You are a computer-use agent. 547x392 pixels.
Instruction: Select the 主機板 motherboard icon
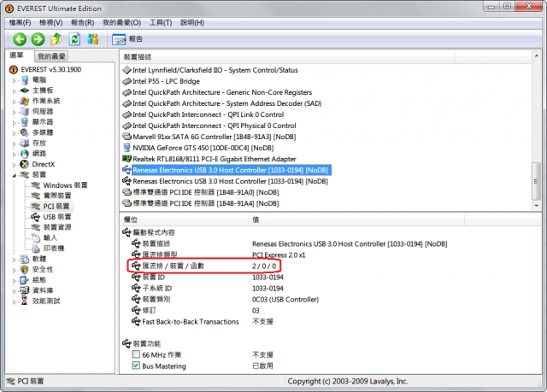click(x=25, y=91)
